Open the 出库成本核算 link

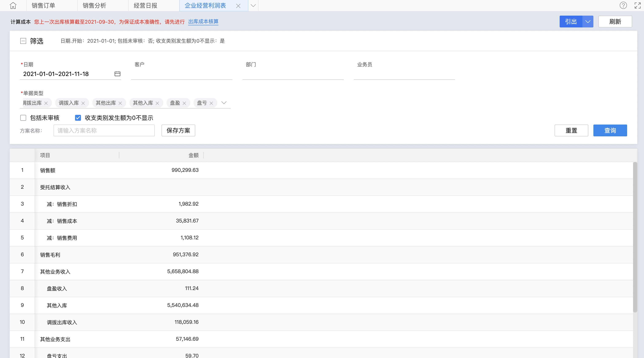[x=203, y=22]
